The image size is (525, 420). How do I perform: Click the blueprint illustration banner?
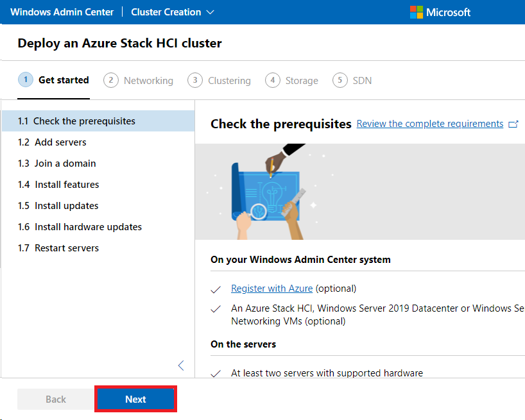click(x=360, y=192)
